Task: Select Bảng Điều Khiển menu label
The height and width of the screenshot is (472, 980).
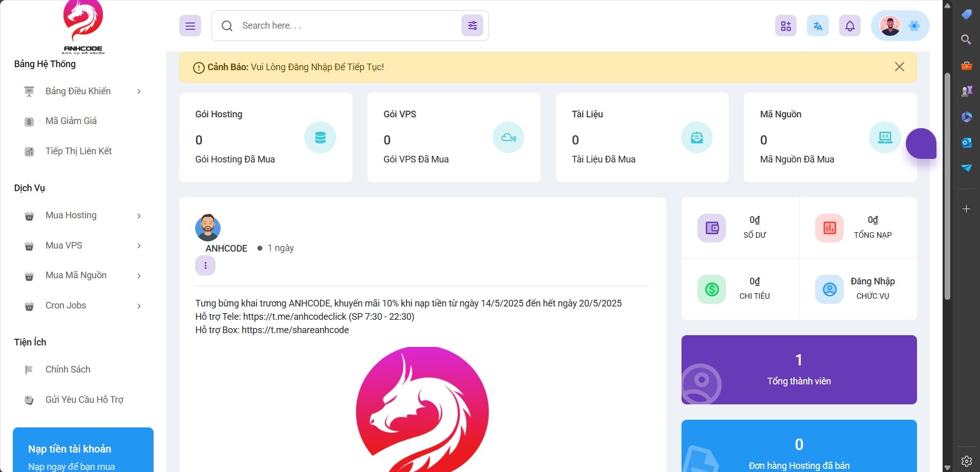Action: point(78,91)
